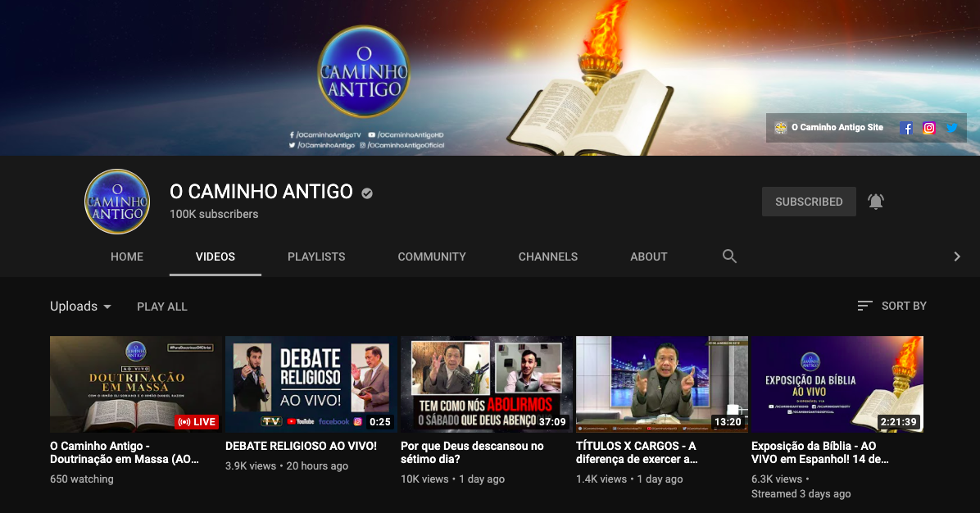
Task: Show more tabs with the right chevron
Action: click(x=957, y=256)
